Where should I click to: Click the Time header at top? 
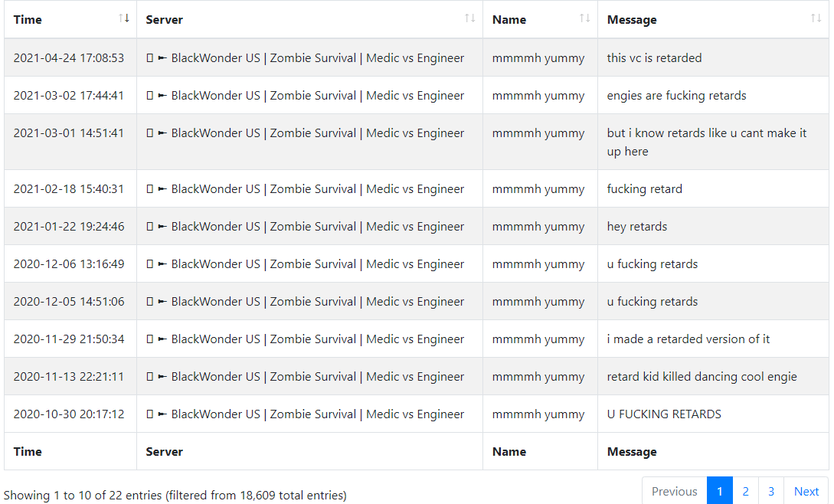point(28,20)
